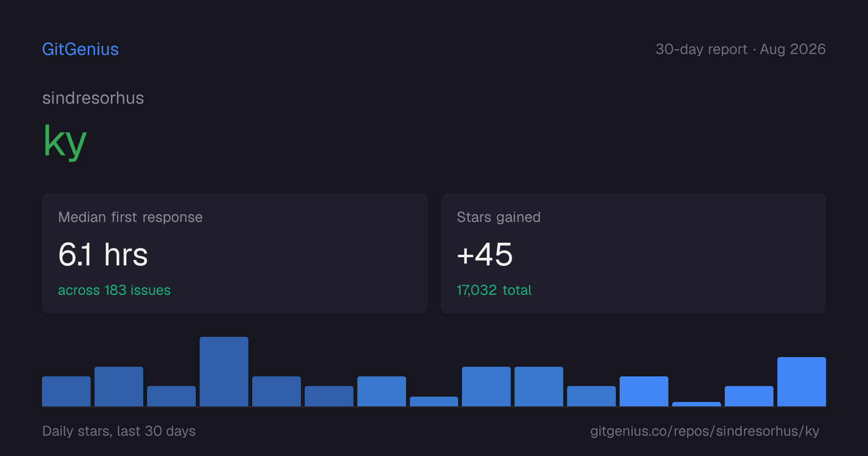The image size is (868, 456).
Task: Select the "+45" stars value
Action: [485, 254]
